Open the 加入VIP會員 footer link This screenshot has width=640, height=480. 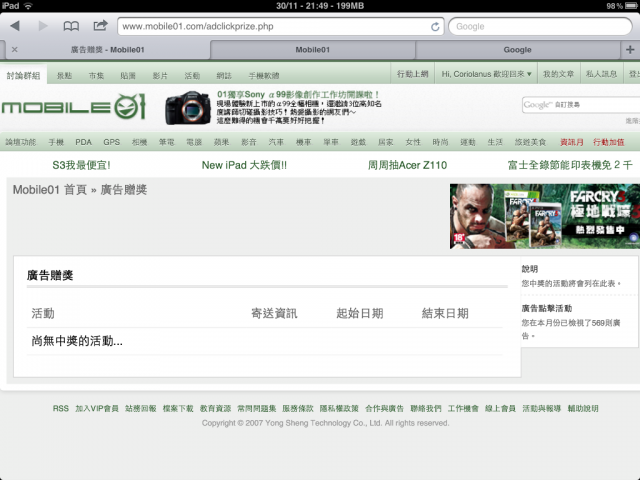tap(97, 408)
